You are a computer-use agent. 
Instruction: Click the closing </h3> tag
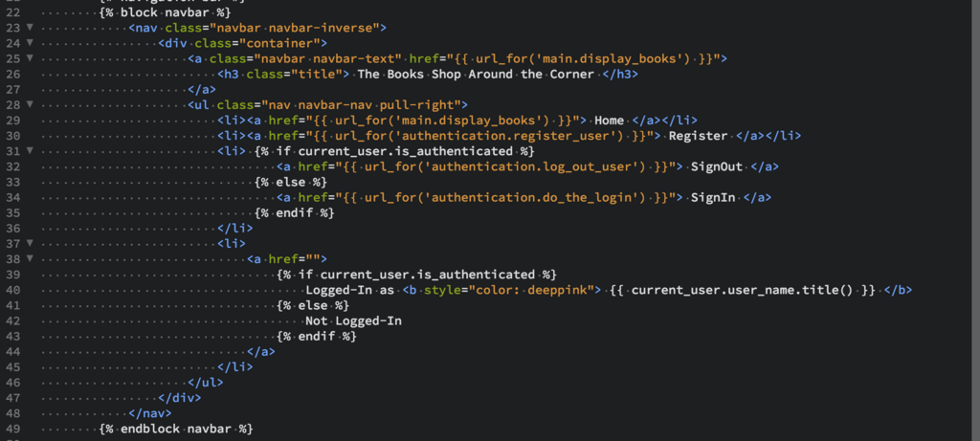[x=619, y=74]
